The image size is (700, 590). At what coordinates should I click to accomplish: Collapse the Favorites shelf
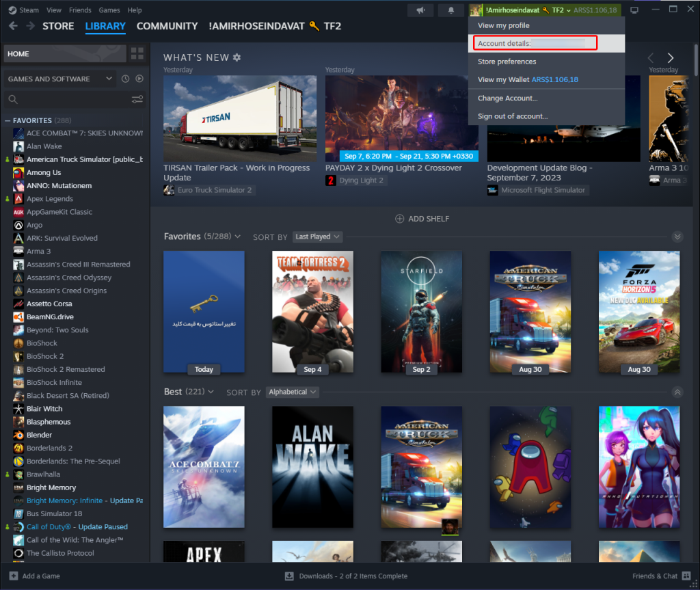677,237
